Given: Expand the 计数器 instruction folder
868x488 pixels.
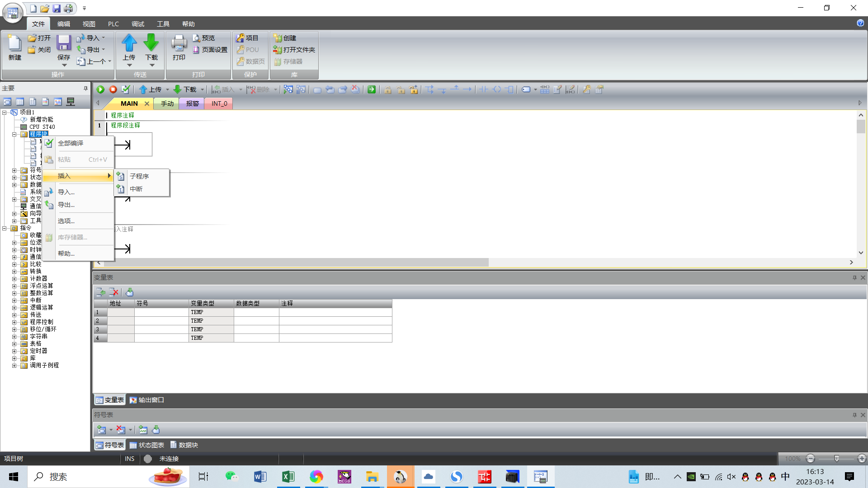Looking at the screenshot, I should pyautogui.click(x=14, y=279).
